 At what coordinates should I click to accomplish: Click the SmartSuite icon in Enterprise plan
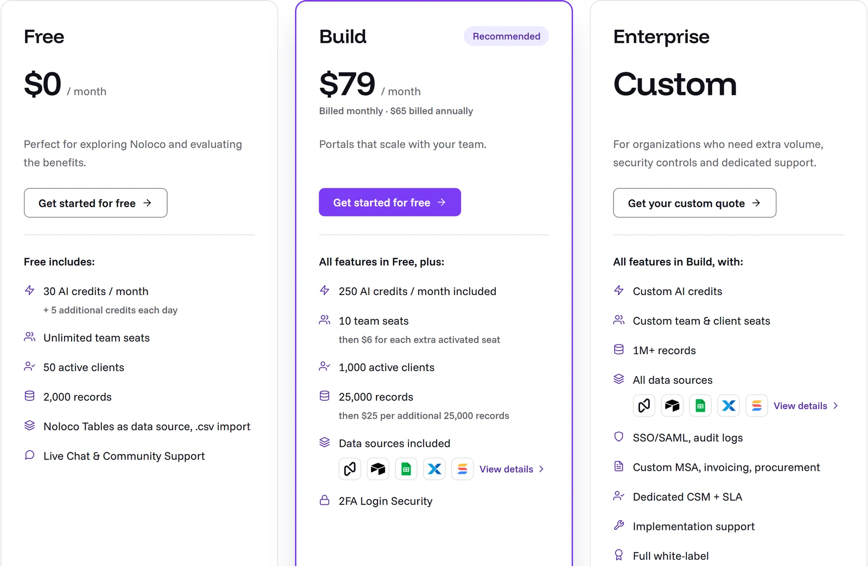(757, 406)
